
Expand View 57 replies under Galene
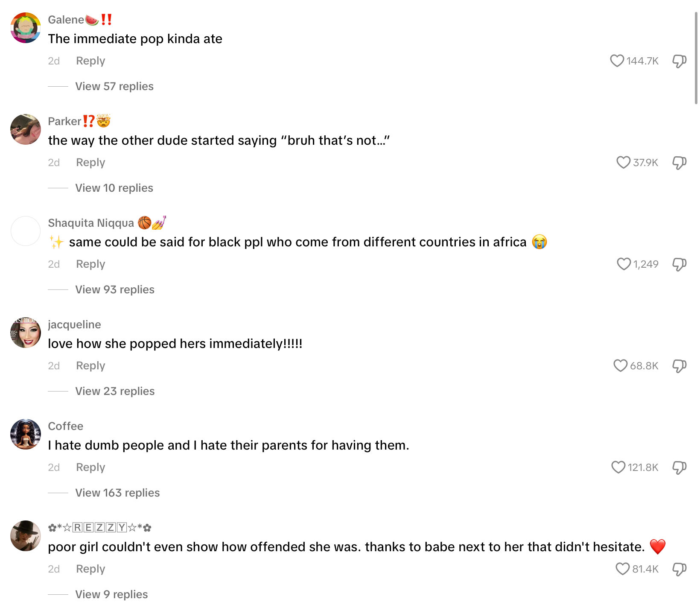(x=114, y=86)
